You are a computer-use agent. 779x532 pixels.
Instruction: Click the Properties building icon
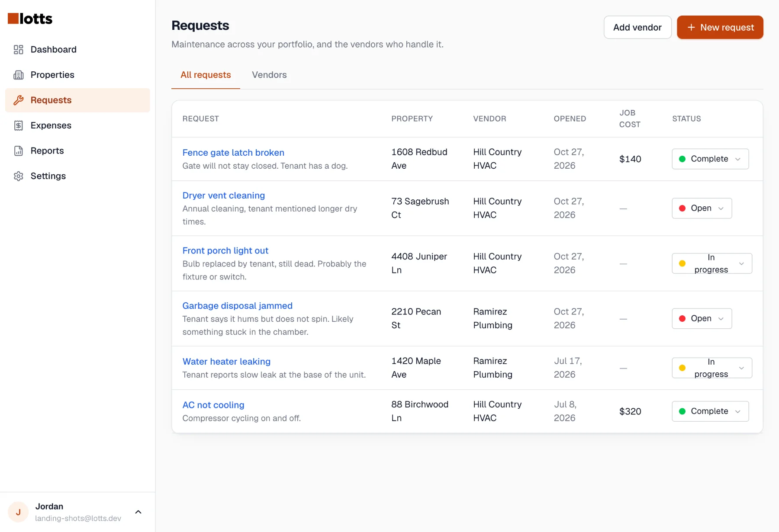pyautogui.click(x=18, y=75)
